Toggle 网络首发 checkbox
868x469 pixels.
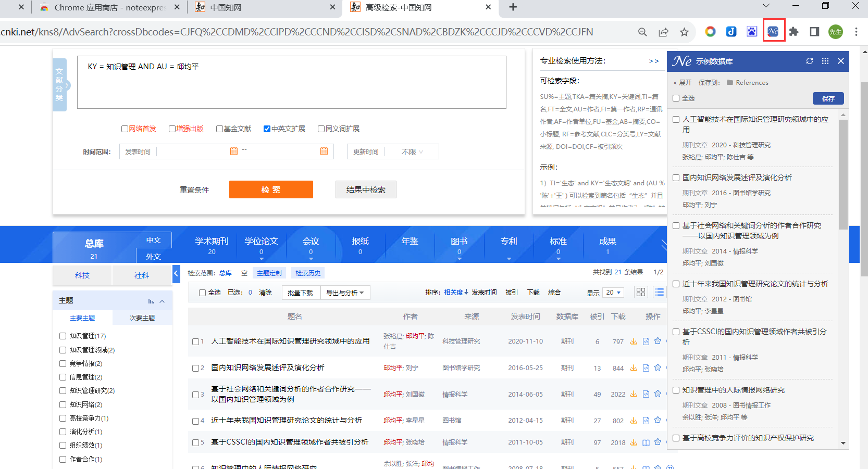coord(125,129)
